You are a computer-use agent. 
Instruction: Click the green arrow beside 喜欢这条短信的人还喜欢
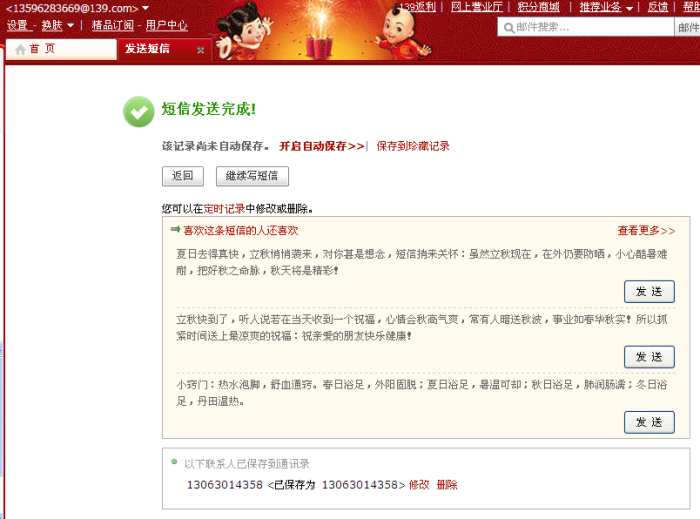175,229
